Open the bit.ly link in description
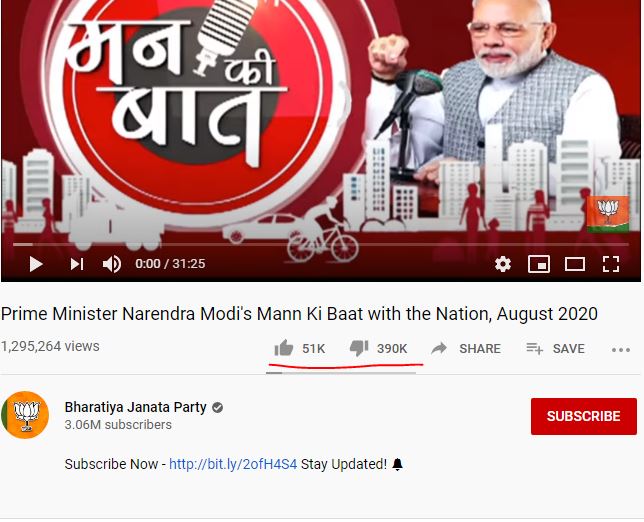644x522 pixels. tap(233, 464)
